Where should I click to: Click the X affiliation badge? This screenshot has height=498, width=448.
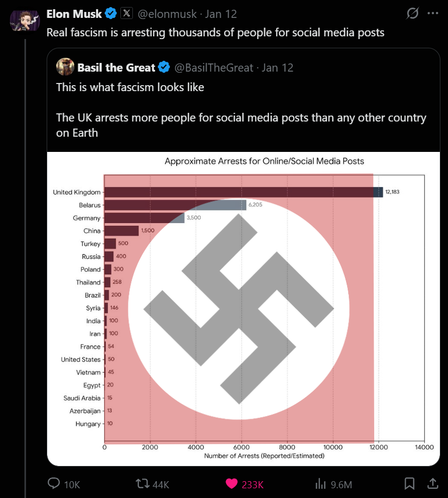(x=127, y=14)
